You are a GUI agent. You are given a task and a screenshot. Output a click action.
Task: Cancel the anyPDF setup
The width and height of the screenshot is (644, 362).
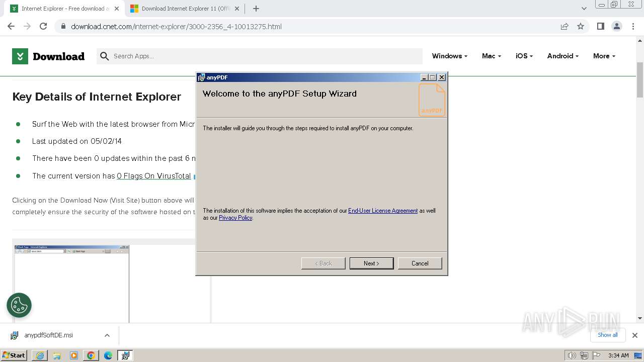pyautogui.click(x=420, y=263)
